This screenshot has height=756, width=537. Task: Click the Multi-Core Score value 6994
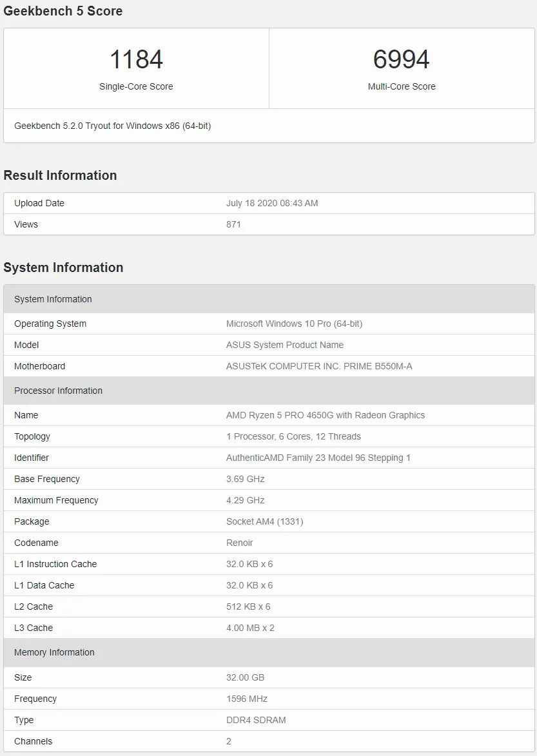(x=401, y=59)
